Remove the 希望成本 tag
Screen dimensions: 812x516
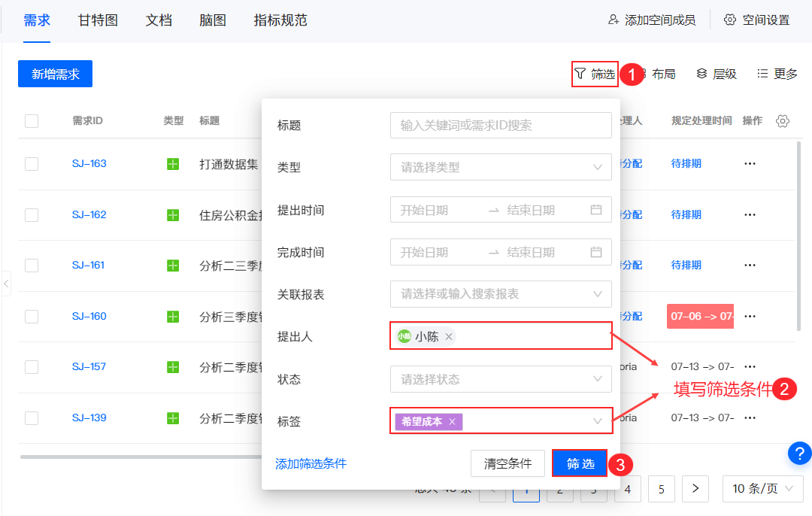452,422
